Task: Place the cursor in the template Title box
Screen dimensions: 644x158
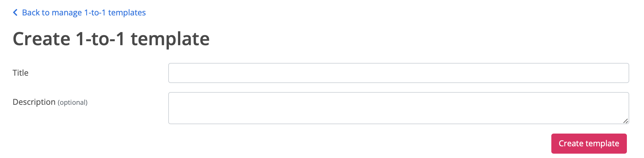Action: click(x=398, y=73)
